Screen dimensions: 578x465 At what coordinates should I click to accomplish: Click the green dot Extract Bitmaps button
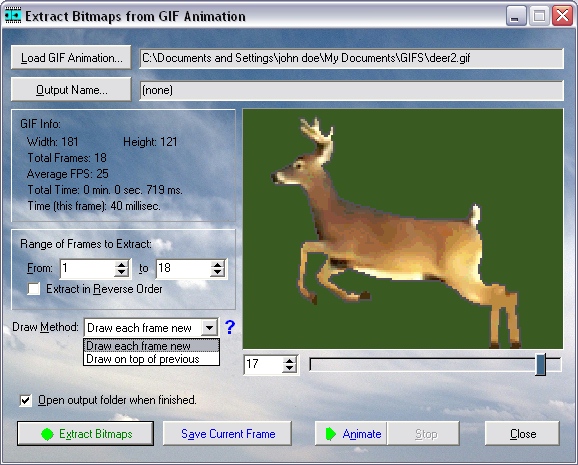[x=86, y=434]
